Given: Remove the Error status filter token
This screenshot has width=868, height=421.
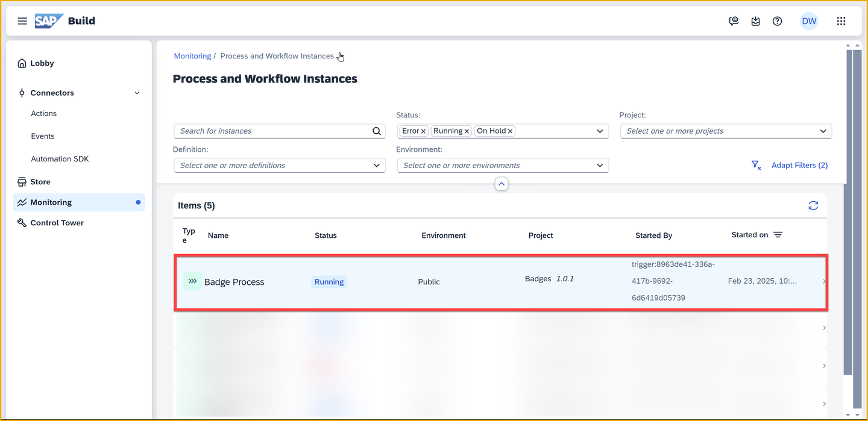Looking at the screenshot, I should (423, 131).
